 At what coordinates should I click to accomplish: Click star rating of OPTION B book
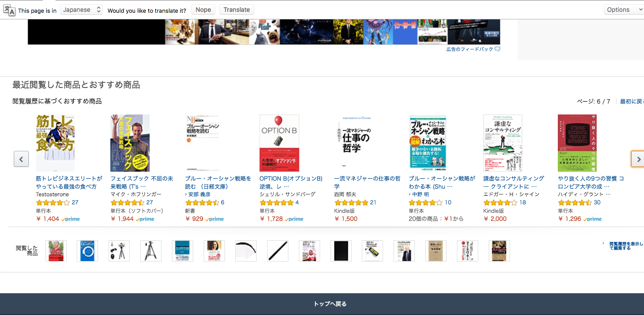pos(277,202)
